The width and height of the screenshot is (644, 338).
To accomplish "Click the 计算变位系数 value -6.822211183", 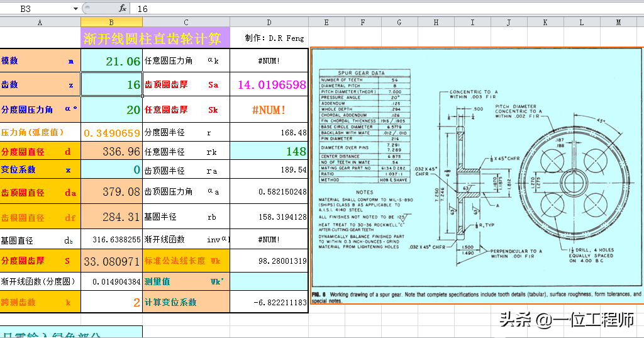I will (269, 302).
